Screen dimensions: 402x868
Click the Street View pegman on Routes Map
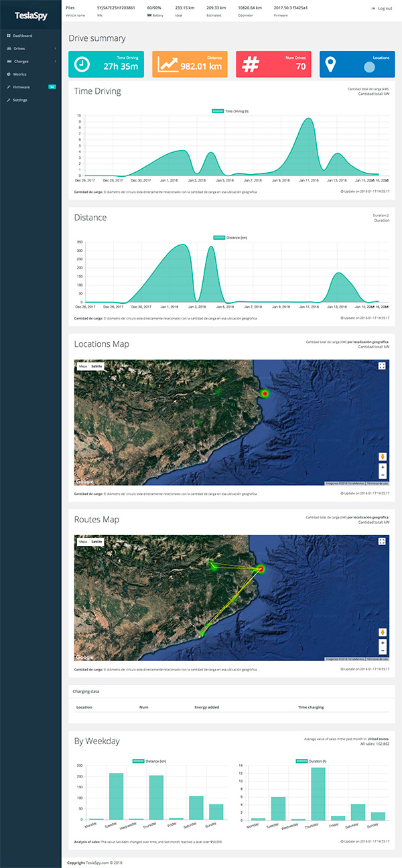(x=383, y=632)
